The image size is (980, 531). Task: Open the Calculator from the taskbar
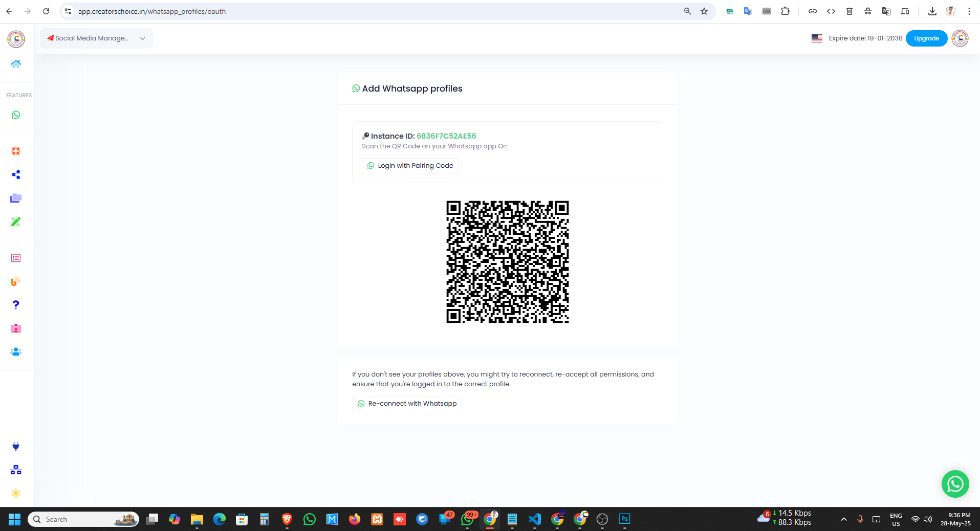click(264, 519)
